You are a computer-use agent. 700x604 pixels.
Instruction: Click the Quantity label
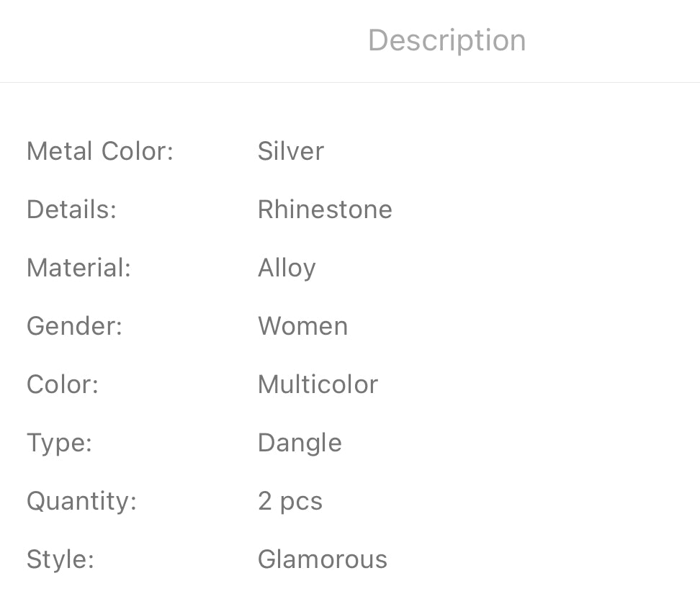(x=81, y=501)
